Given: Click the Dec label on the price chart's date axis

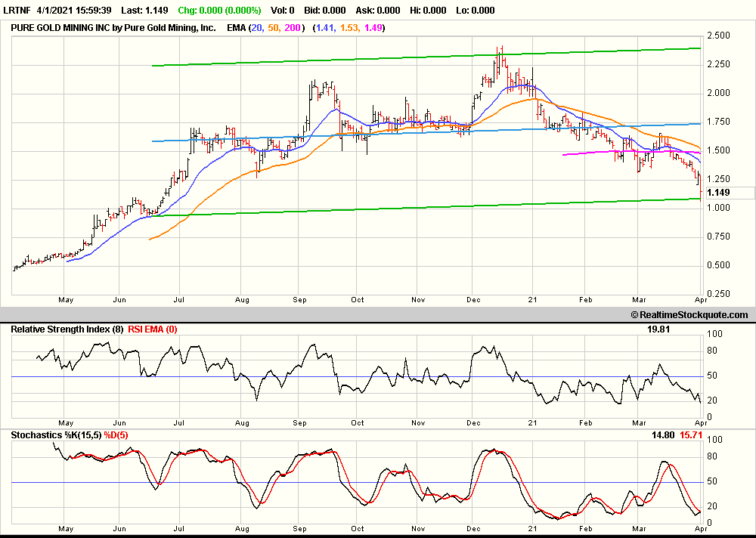Looking at the screenshot, I should pyautogui.click(x=474, y=299).
